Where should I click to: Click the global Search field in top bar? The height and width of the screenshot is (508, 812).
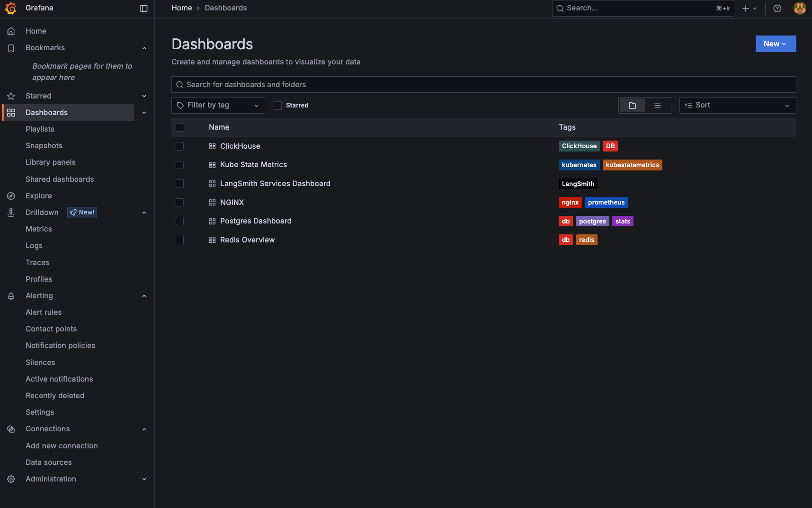coord(643,9)
